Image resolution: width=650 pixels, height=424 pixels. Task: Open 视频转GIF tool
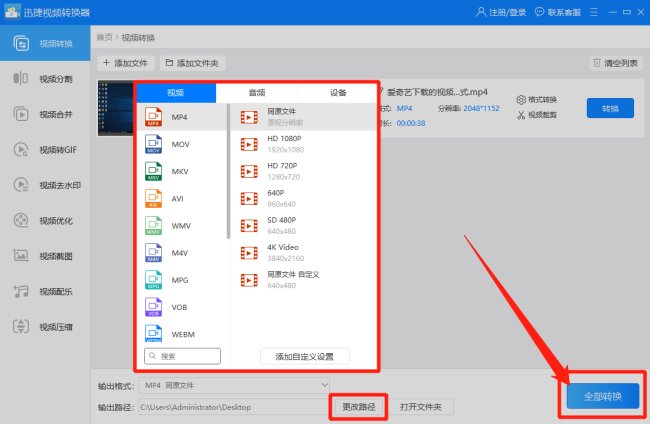(x=45, y=150)
